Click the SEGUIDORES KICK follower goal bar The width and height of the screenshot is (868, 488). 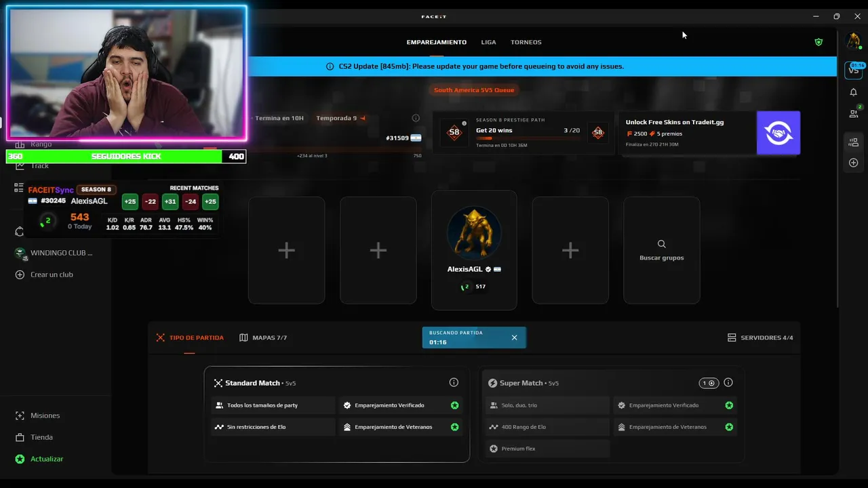[126, 157]
